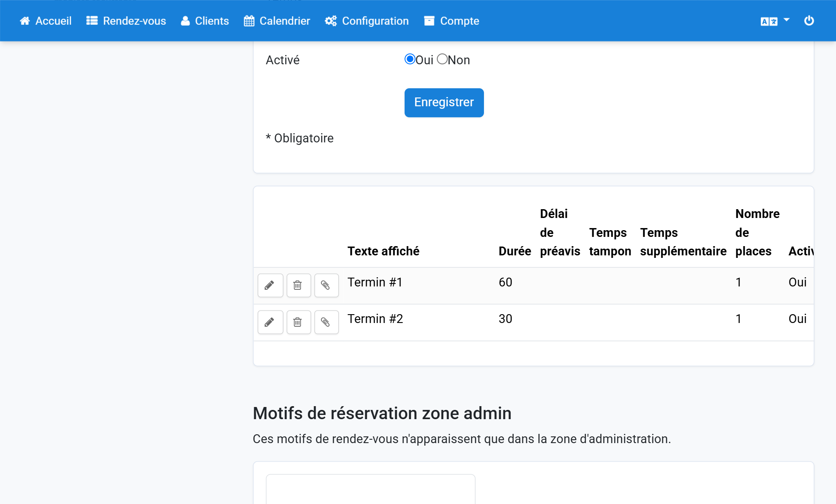Click the Termin #2 text cell
Viewport: 836px width, 504px height.
click(375, 319)
